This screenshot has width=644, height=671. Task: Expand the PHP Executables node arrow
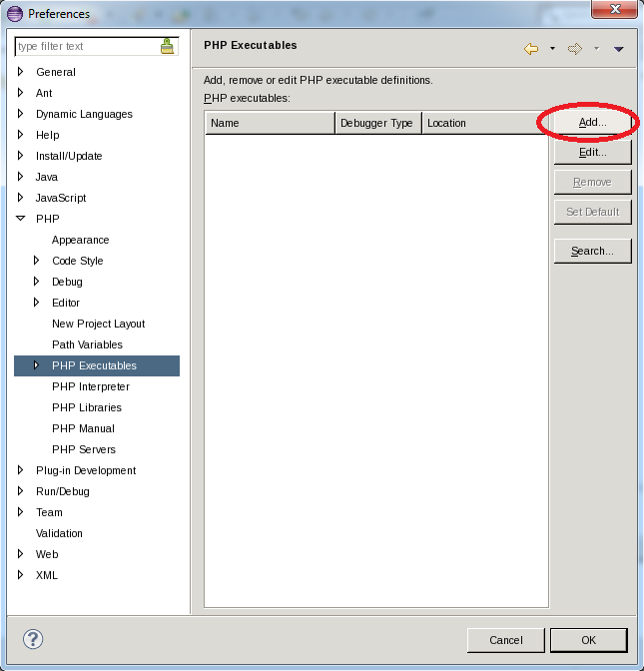[x=36, y=365]
